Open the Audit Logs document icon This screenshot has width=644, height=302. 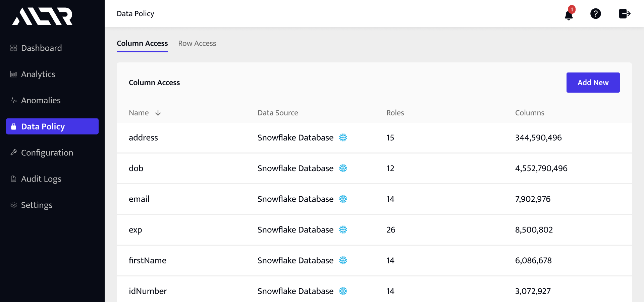point(13,179)
